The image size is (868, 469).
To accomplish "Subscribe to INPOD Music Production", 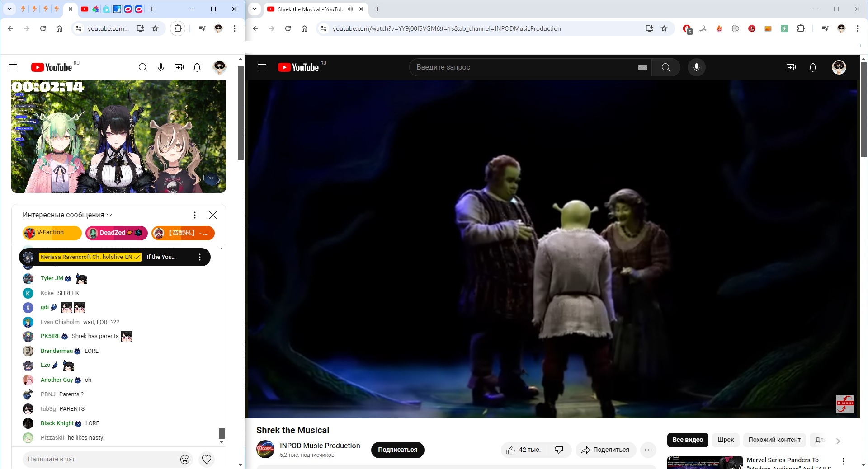I will (x=398, y=450).
